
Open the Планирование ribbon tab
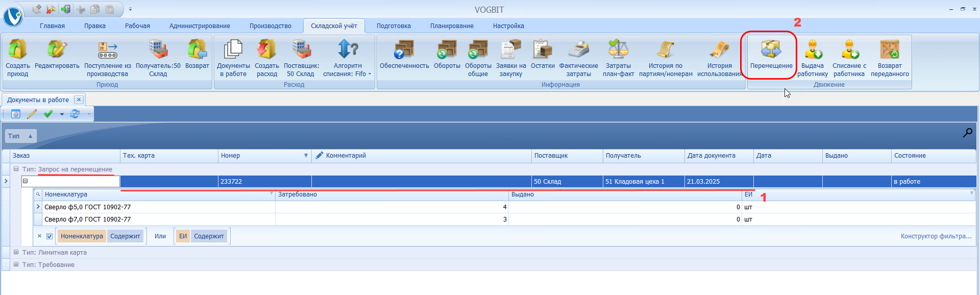point(451,26)
